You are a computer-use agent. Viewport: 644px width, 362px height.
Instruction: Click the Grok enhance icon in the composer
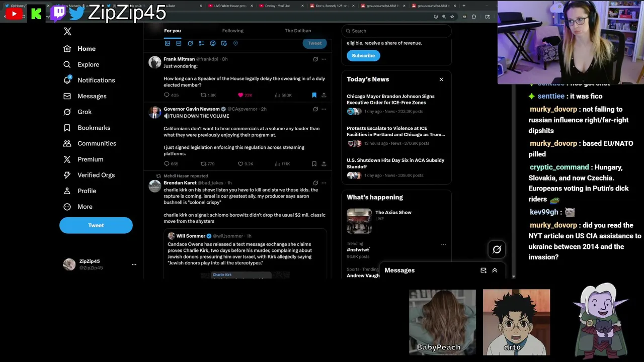point(190,43)
